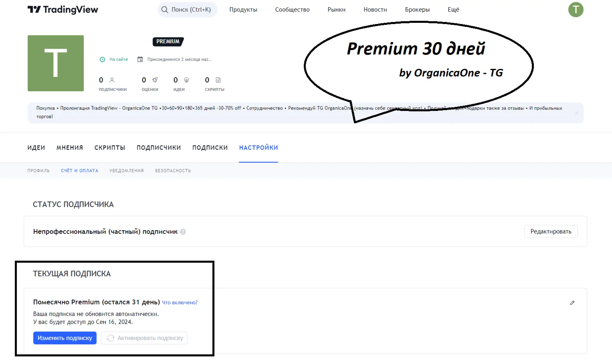Click the СТАТУС ПОДПИСЧИКА heading
Image resolution: width=612 pixels, height=364 pixels.
pos(73,205)
